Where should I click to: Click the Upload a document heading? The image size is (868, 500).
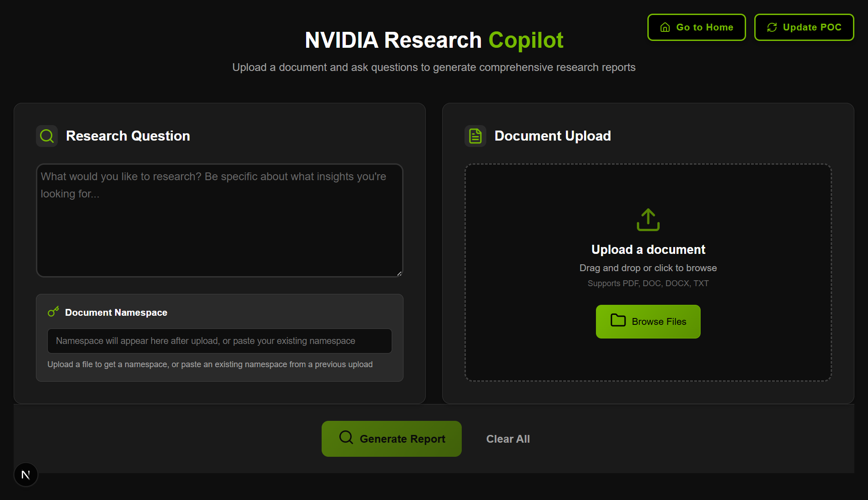click(x=648, y=249)
